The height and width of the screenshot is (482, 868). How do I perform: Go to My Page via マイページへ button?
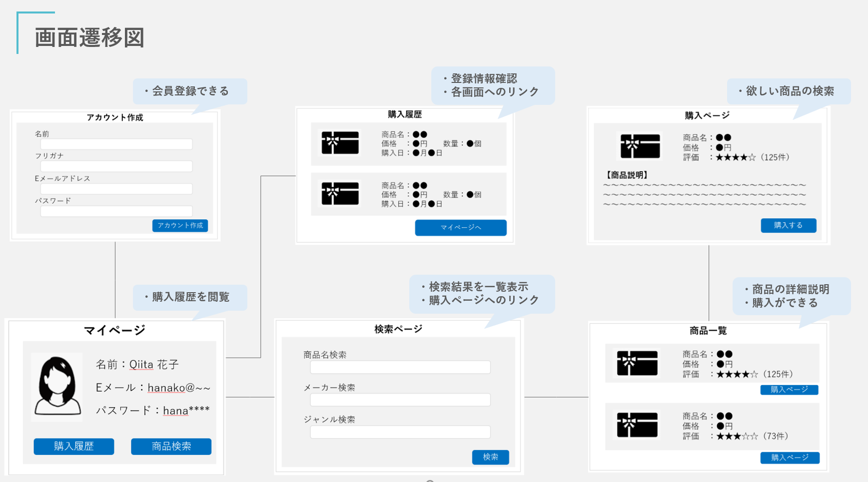coord(461,228)
